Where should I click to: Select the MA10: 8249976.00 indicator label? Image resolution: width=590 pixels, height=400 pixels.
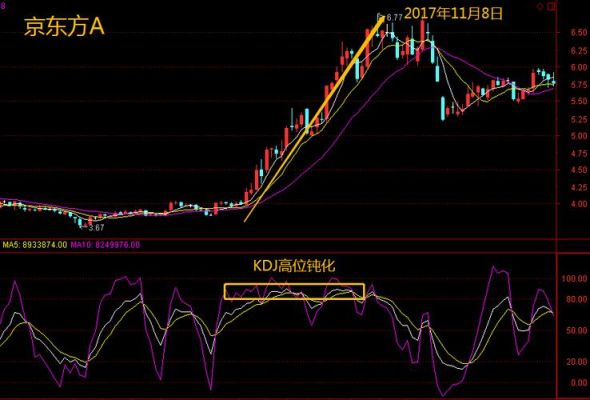coord(105,245)
